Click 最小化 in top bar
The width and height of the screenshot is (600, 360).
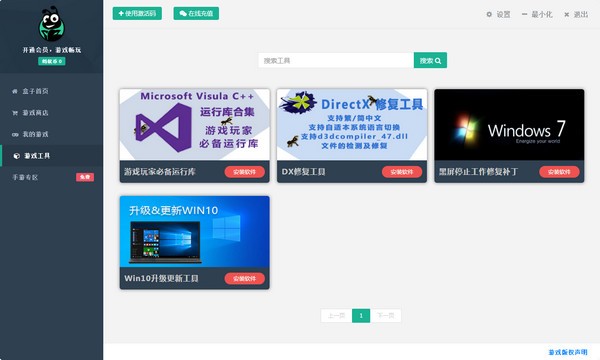[x=537, y=15]
